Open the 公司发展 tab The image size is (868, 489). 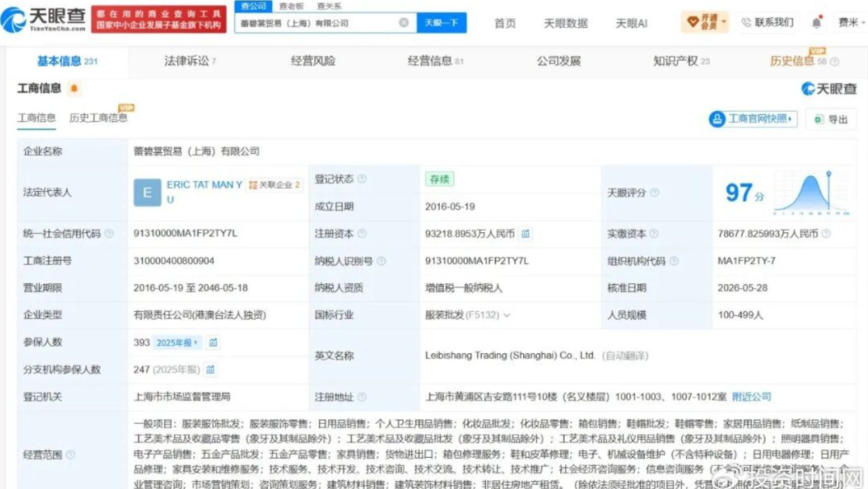[x=559, y=61]
